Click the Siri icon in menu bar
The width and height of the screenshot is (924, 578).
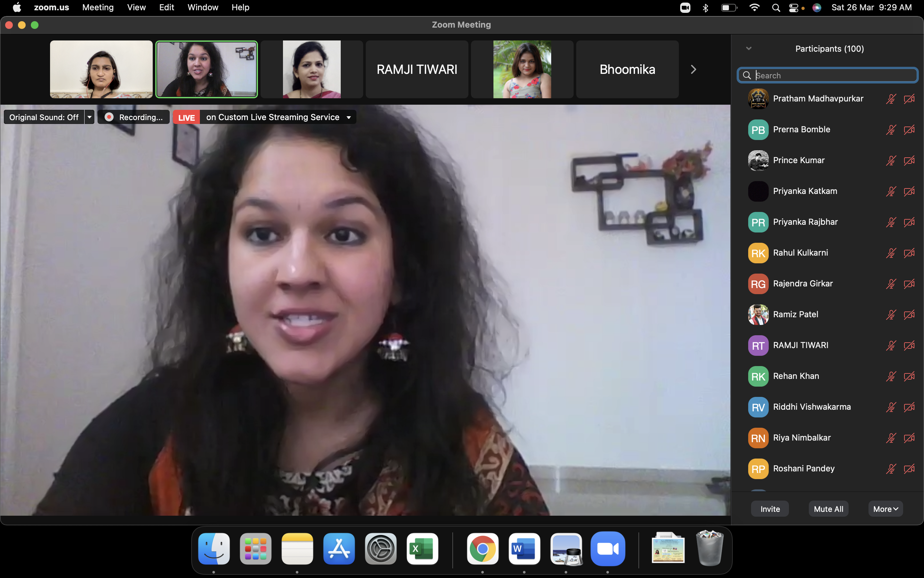pyautogui.click(x=817, y=8)
